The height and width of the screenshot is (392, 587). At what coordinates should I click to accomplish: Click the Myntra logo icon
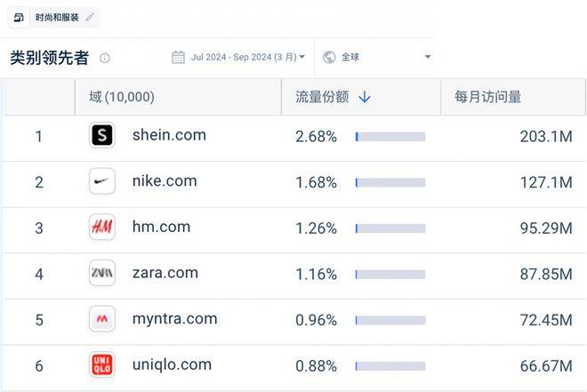pyautogui.click(x=102, y=319)
